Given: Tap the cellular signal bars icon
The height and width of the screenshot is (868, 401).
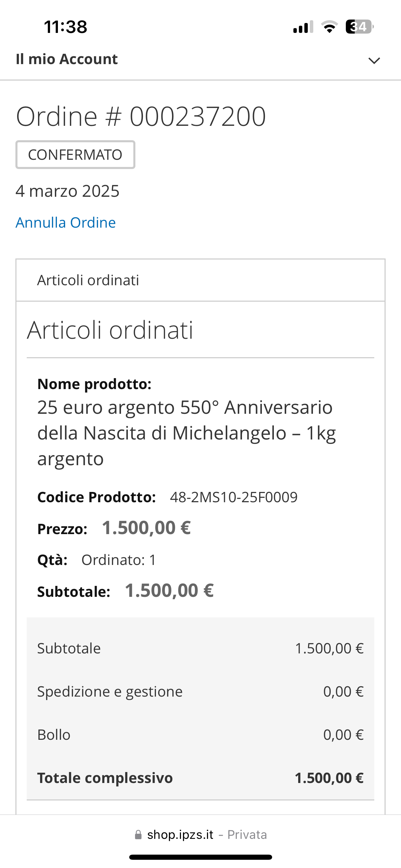Looking at the screenshot, I should (303, 27).
